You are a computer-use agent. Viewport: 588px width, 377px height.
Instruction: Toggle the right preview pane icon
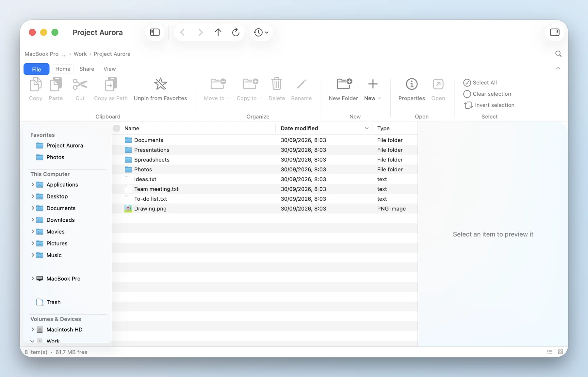(555, 32)
